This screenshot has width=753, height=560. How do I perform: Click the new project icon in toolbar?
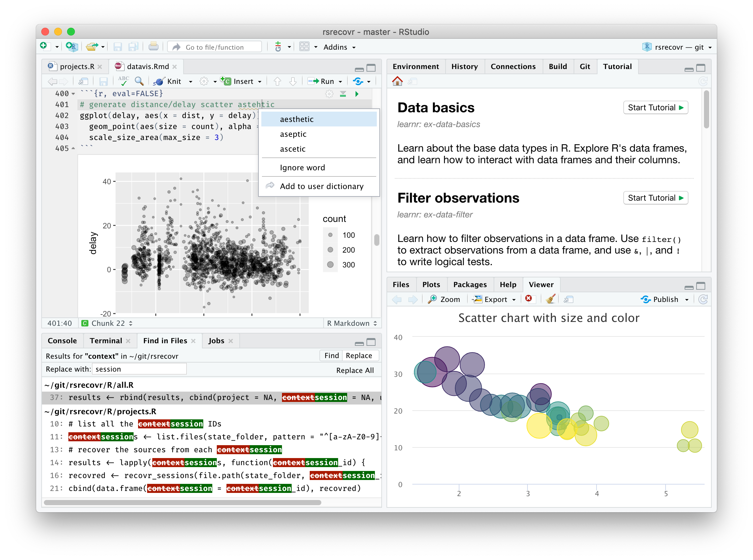point(72,47)
